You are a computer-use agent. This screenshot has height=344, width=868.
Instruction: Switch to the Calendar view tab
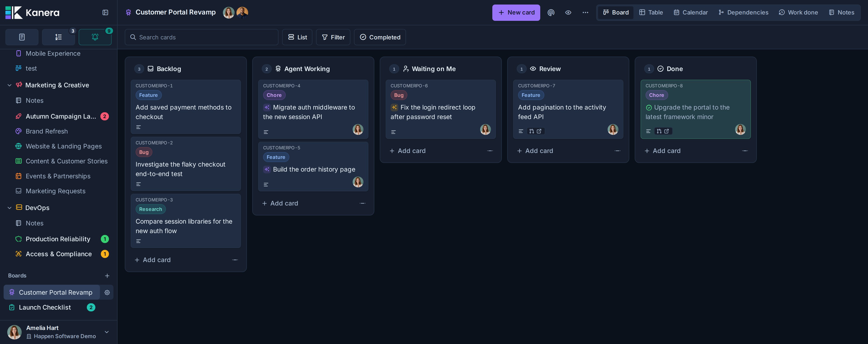tap(690, 12)
